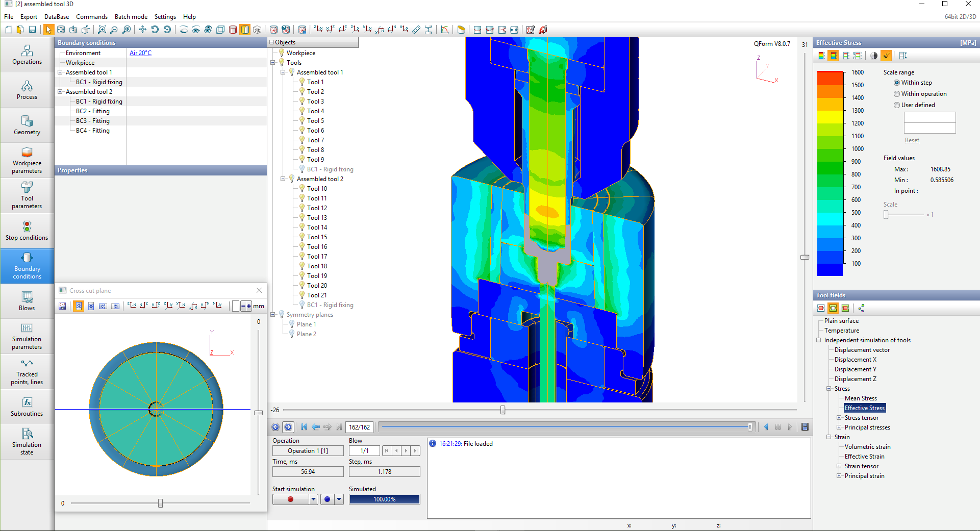Open Tracked points, lines panel
The height and width of the screenshot is (531, 980).
click(x=27, y=371)
